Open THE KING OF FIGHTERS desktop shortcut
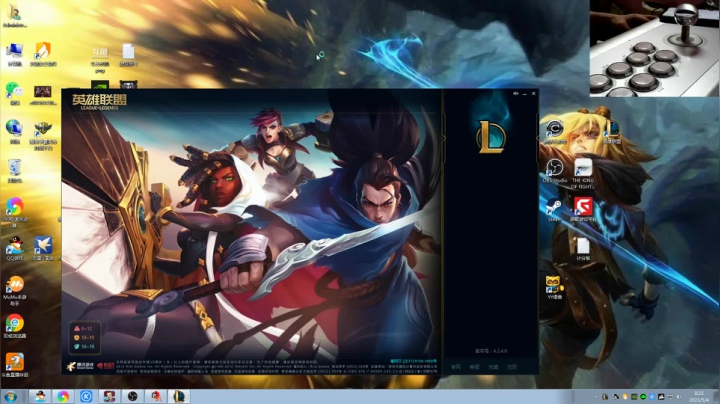 tap(583, 174)
